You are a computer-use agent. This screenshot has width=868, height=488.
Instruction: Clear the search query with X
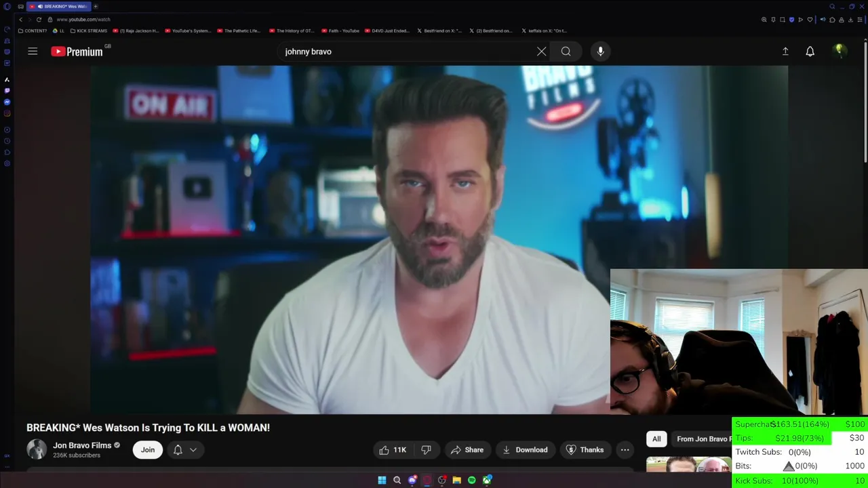click(x=541, y=52)
